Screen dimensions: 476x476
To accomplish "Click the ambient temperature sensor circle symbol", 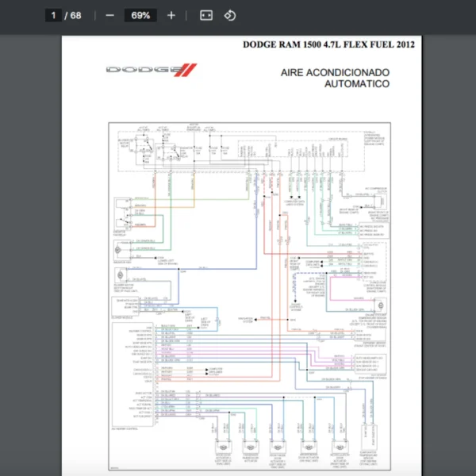I will (382, 305).
